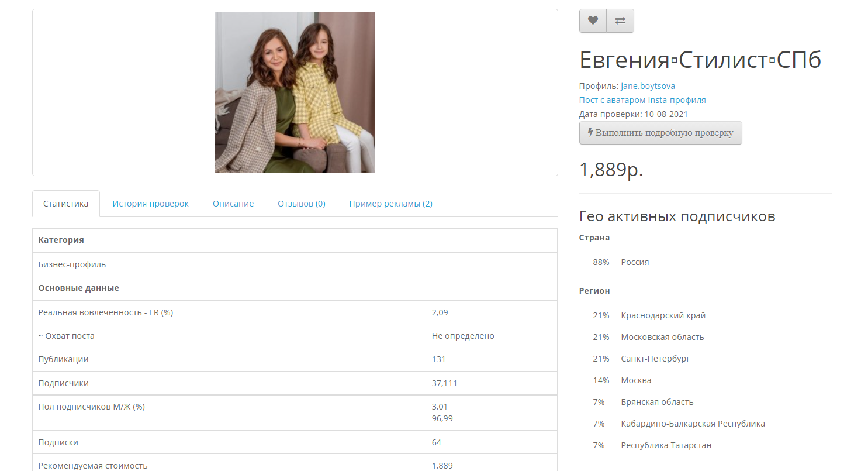
Task: Click the 'Россия' country entry
Action: [x=635, y=262]
